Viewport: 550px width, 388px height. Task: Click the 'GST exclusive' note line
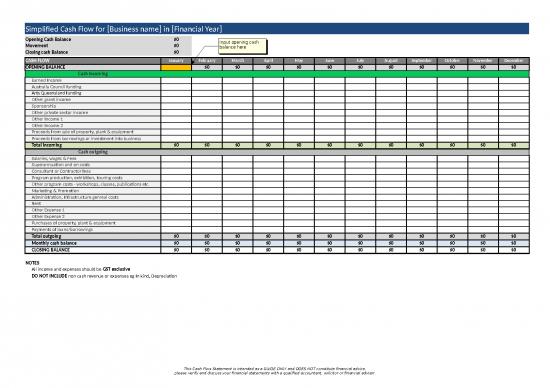coord(81,269)
